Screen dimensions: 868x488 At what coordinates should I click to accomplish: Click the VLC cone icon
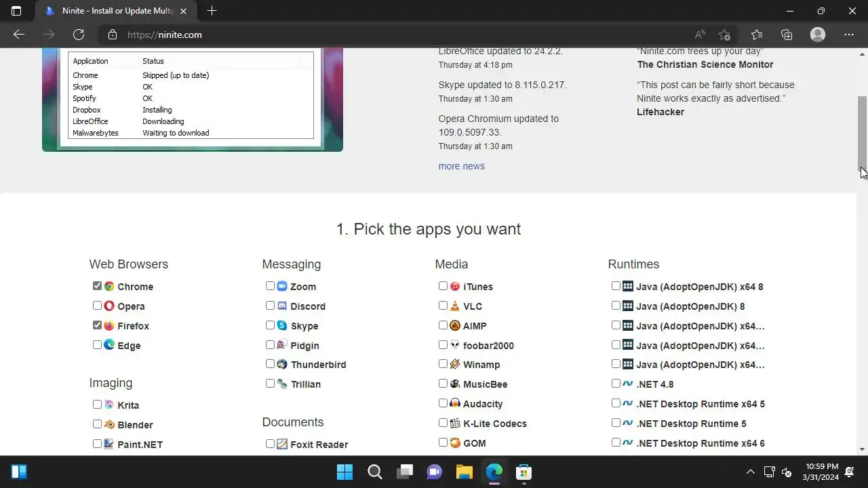point(455,306)
